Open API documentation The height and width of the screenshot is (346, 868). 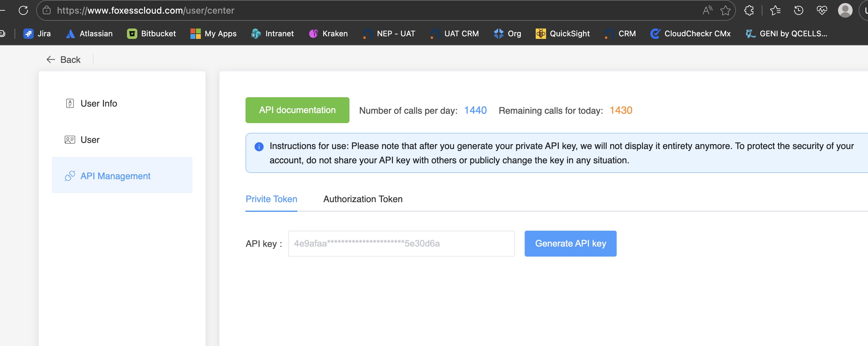coord(297,110)
